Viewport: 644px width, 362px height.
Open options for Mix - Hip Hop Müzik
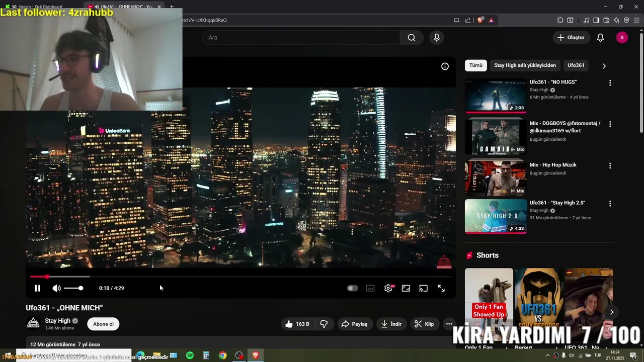(610, 166)
